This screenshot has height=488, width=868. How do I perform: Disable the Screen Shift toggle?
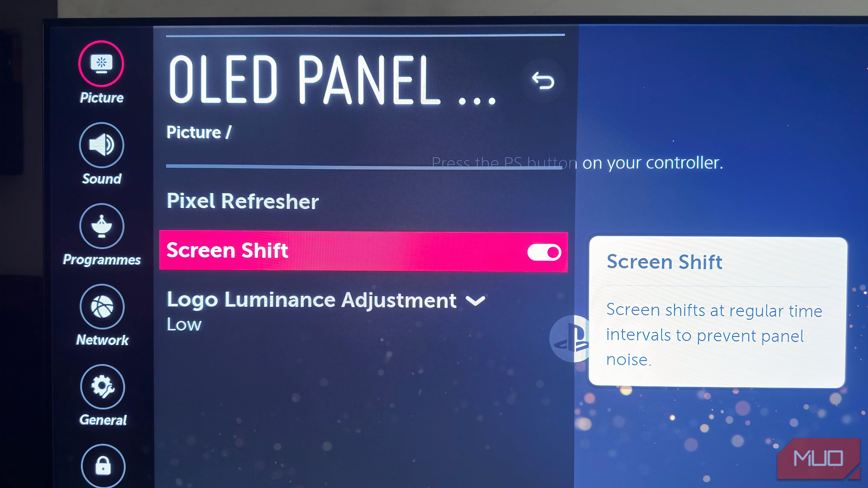tap(543, 251)
